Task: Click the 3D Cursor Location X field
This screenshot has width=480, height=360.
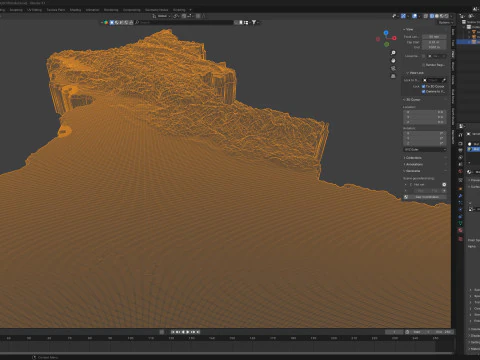Action: [x=425, y=112]
